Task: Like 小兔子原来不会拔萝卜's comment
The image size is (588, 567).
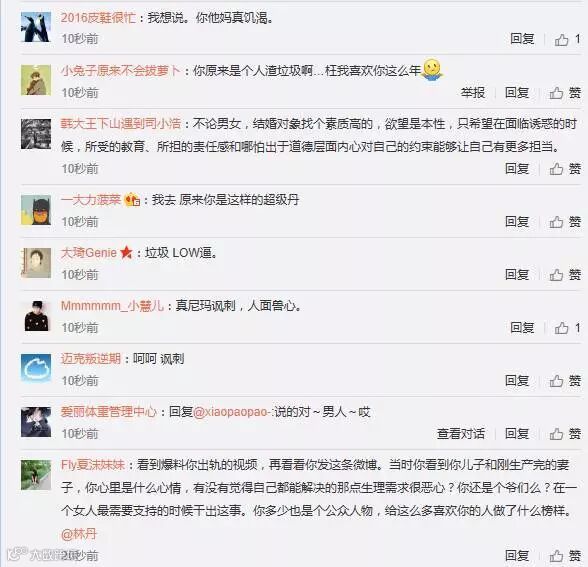Action: [x=565, y=93]
